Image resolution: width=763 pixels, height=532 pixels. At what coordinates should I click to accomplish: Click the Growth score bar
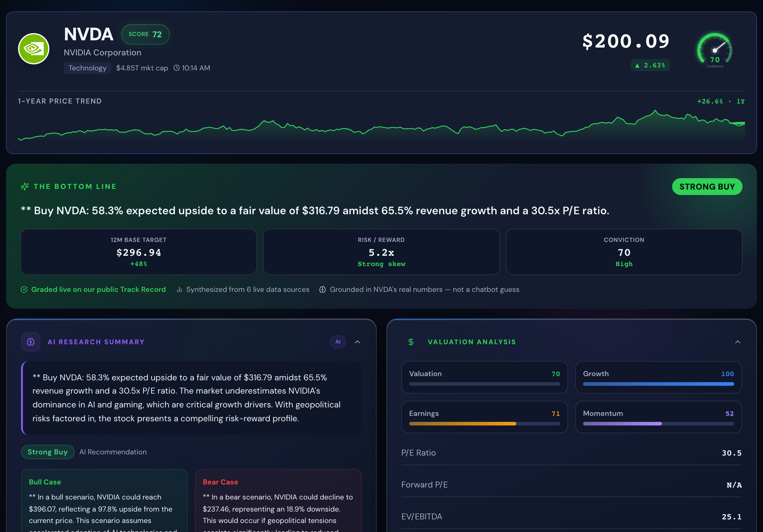(658, 384)
